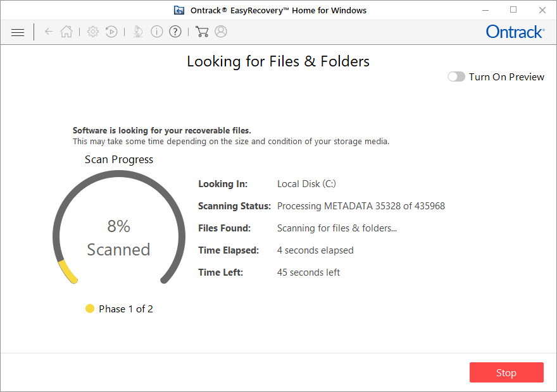Open the About information icon
This screenshot has height=392, width=557.
click(157, 32)
